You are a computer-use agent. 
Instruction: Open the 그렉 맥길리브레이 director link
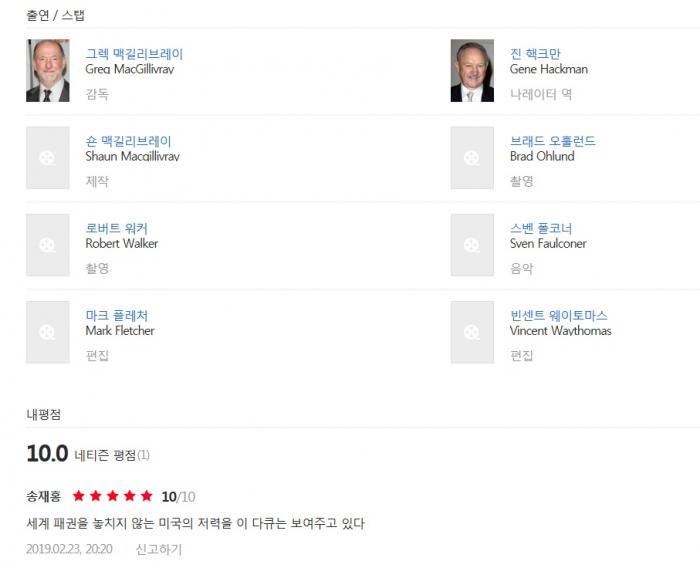pos(134,54)
